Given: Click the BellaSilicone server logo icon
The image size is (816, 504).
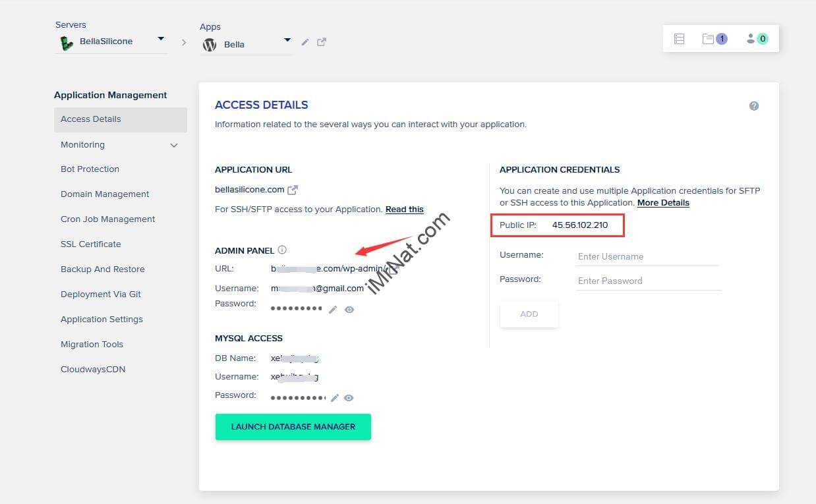Looking at the screenshot, I should 67,43.
